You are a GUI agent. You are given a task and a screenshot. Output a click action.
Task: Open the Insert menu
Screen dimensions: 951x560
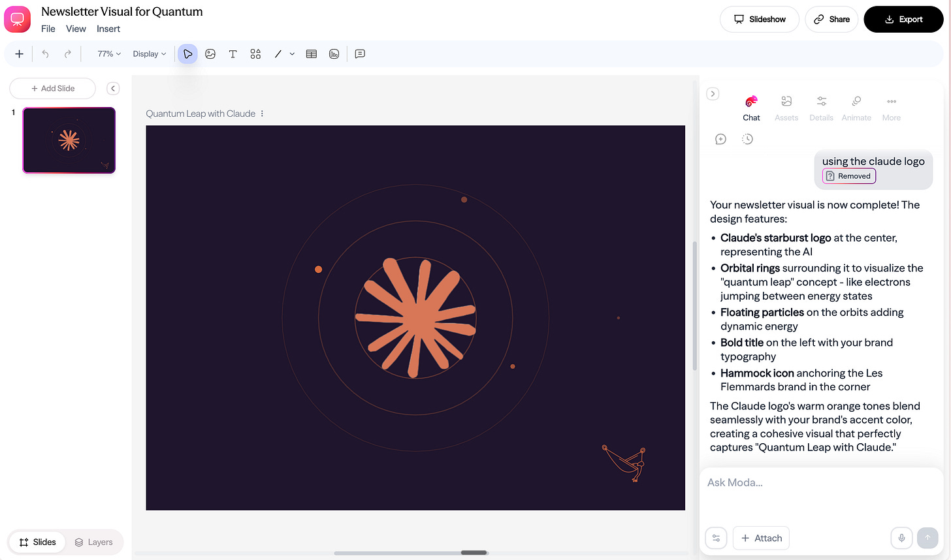[108, 29]
